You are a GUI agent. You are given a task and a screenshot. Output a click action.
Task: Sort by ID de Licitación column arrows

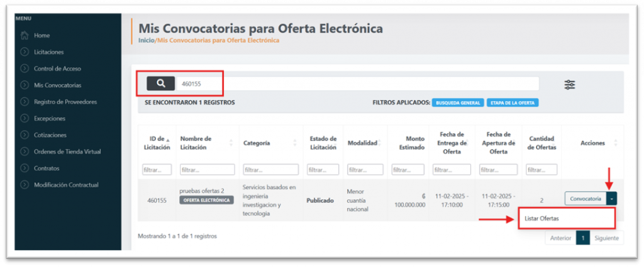[170, 143]
